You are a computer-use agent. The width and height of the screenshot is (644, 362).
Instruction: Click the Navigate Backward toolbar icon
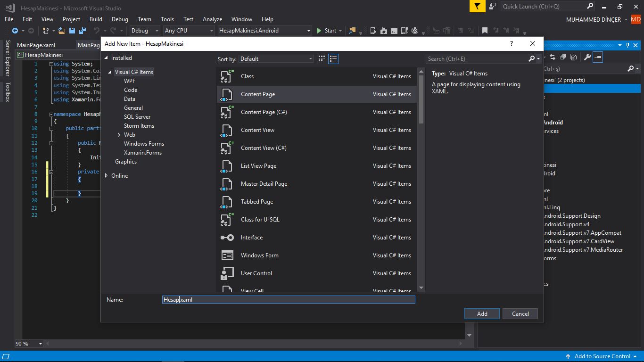[15, 31]
